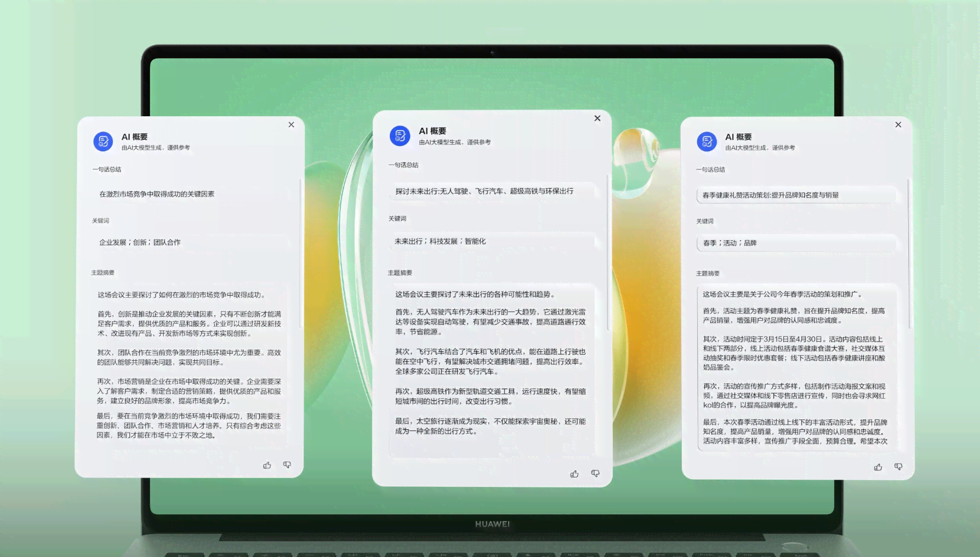Click the paragraph starting 首先，创新是推动企业发展
Image resolution: width=980 pixels, height=557 pixels.
pyautogui.click(x=189, y=323)
